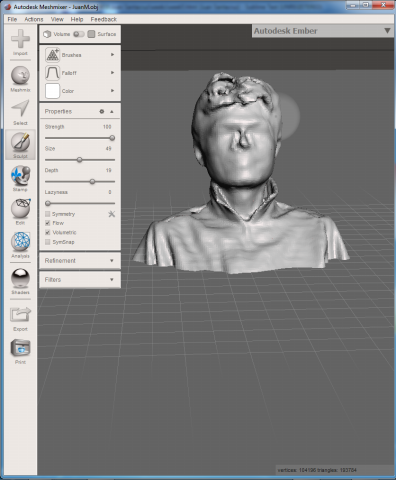Open the Feedback menu

click(x=104, y=19)
